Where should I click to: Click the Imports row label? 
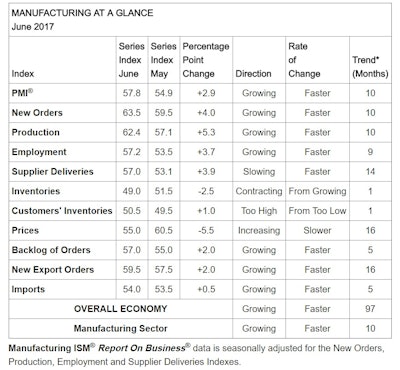pyautogui.click(x=28, y=289)
